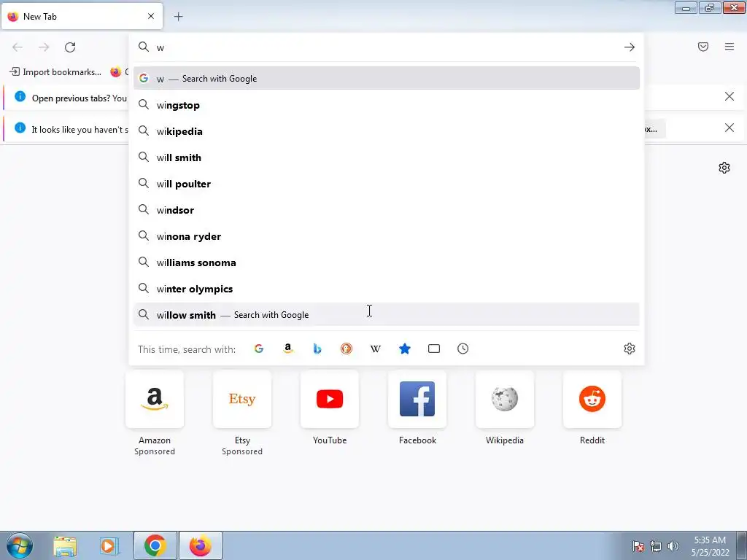Choose the wikipedia suggestion

[x=387, y=131]
